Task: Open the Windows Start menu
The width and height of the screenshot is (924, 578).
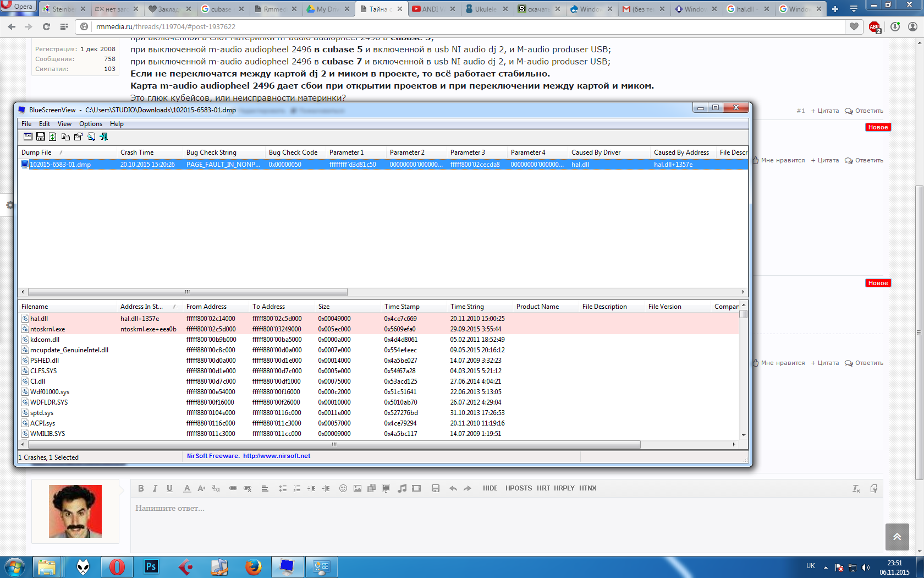Action: click(15, 566)
